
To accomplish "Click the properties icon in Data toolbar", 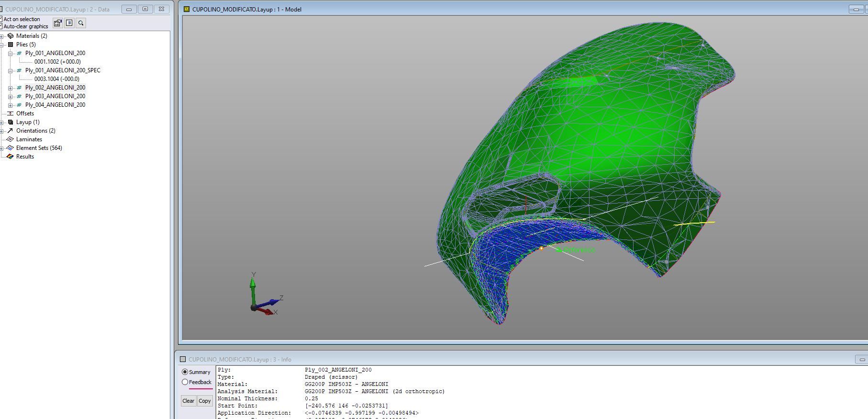I will coord(58,23).
